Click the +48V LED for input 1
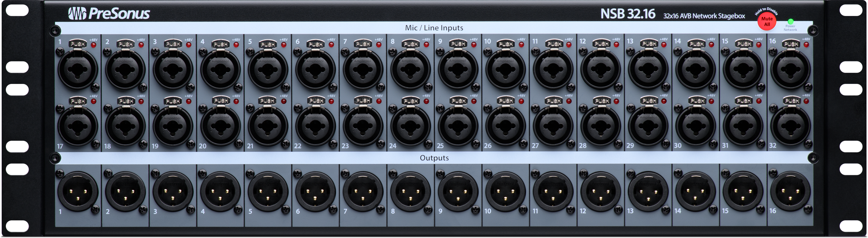This screenshot has width=868, height=238. [x=93, y=45]
